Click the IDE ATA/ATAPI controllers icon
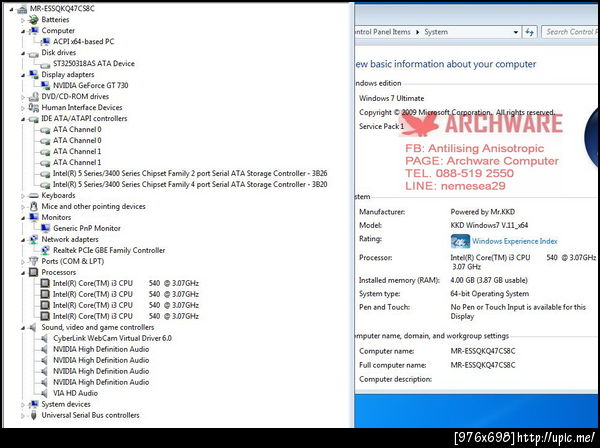 (x=34, y=119)
